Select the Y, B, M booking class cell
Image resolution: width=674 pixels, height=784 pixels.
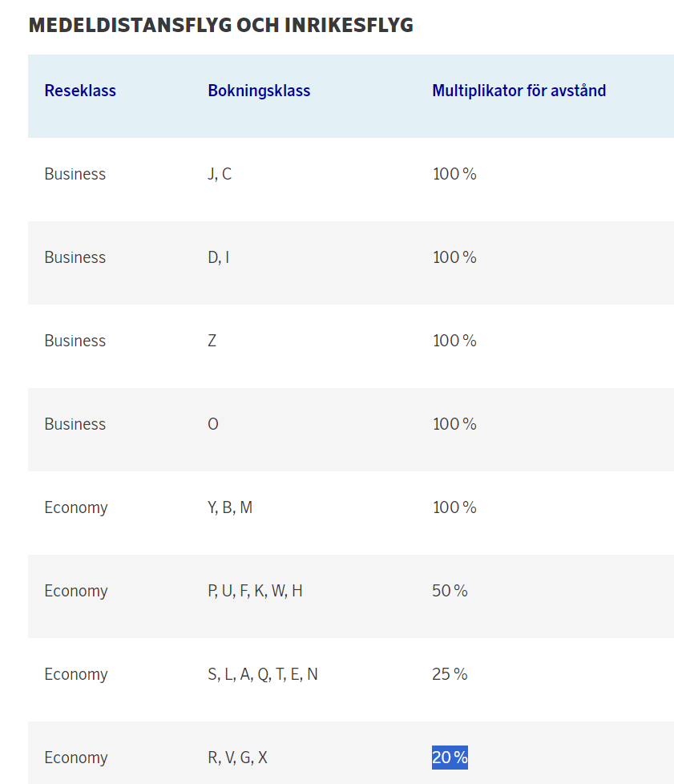[230, 507]
